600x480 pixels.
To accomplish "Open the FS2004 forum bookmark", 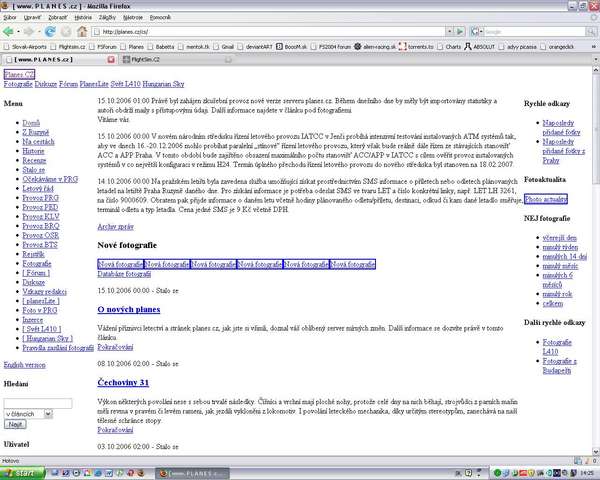I will click(x=331, y=47).
